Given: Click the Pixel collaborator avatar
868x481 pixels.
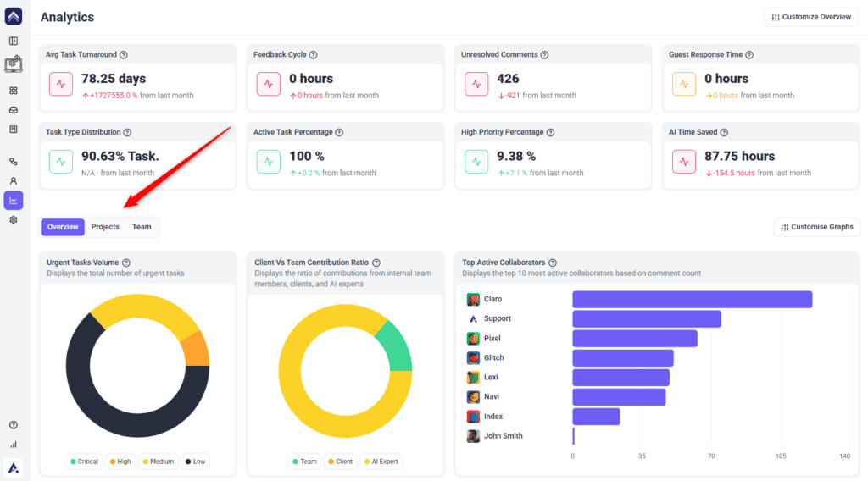Looking at the screenshot, I should pyautogui.click(x=473, y=339).
